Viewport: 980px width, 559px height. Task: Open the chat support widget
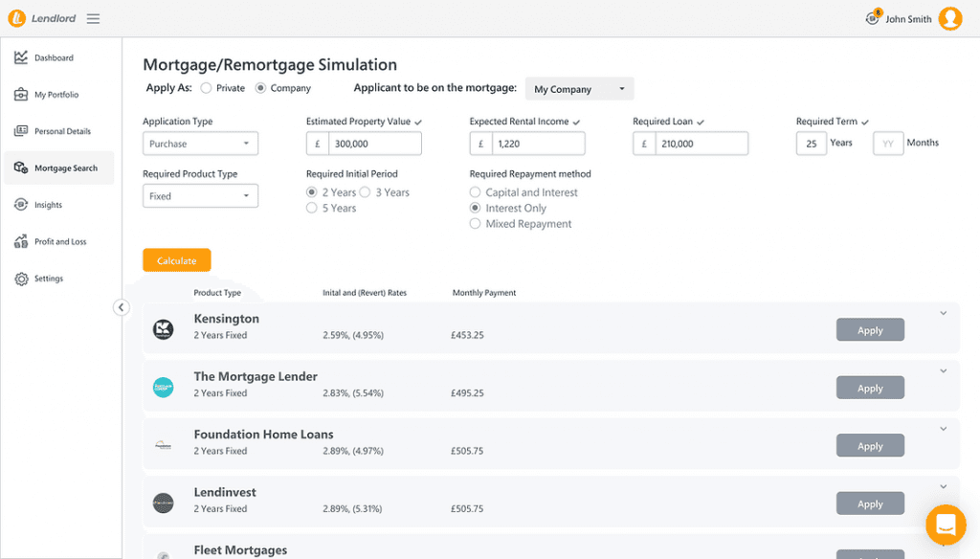(946, 525)
